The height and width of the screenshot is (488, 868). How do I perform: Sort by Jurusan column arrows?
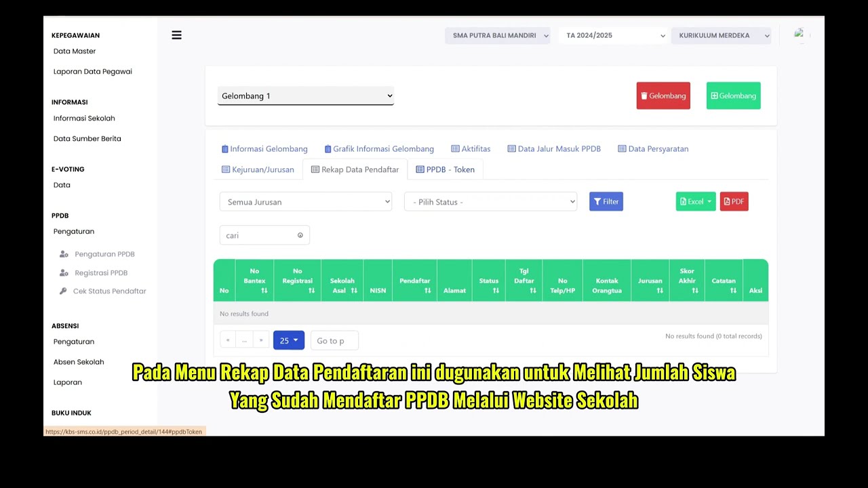(660, 290)
